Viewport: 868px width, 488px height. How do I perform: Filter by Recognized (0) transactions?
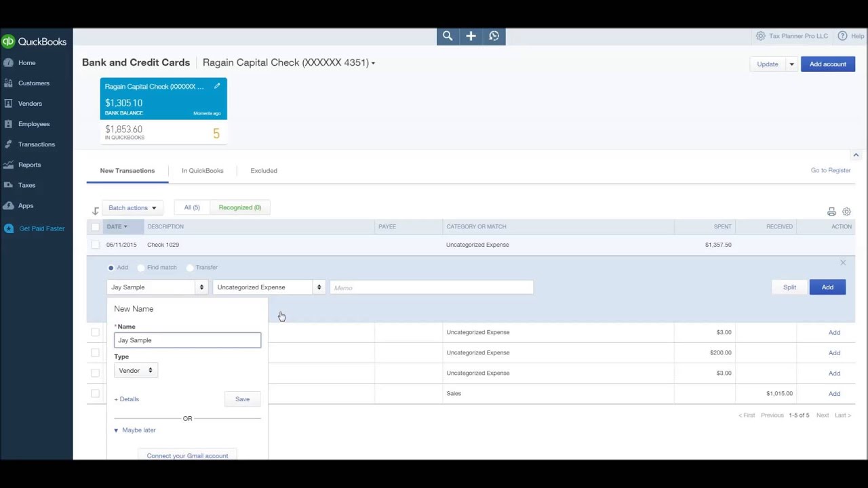pos(239,207)
